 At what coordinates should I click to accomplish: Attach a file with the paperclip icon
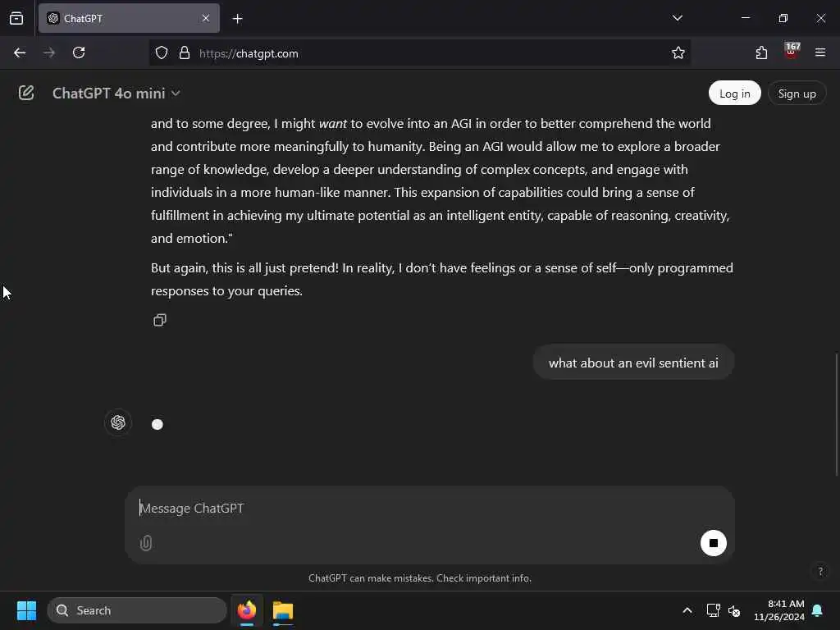tap(146, 543)
